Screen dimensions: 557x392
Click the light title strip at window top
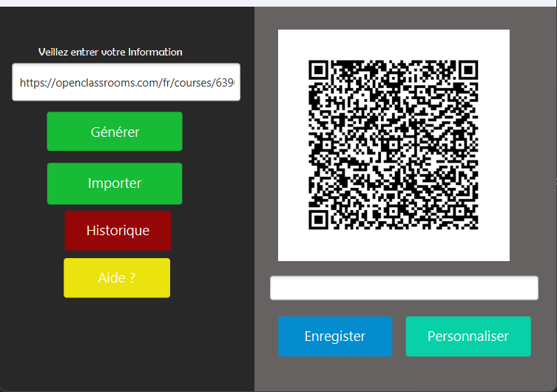(x=278, y=3)
